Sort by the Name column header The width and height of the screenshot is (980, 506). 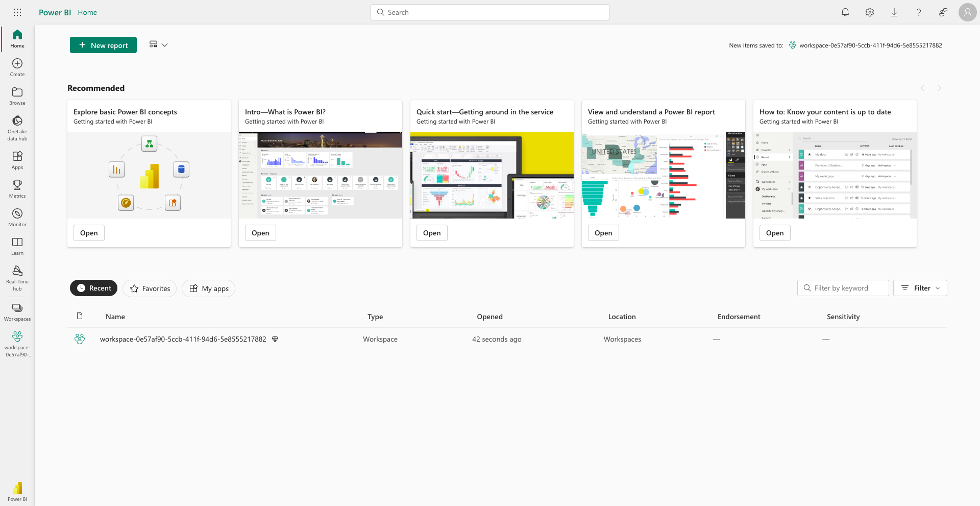coord(115,317)
